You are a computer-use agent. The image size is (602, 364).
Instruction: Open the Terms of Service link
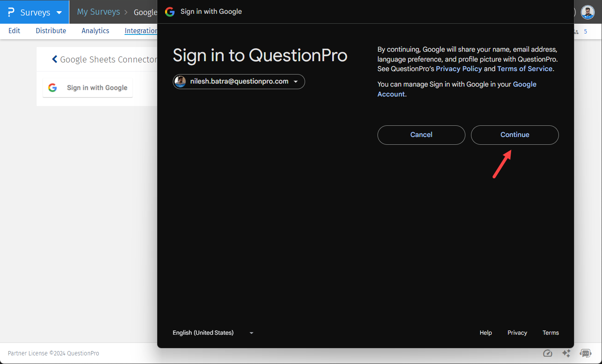point(525,69)
